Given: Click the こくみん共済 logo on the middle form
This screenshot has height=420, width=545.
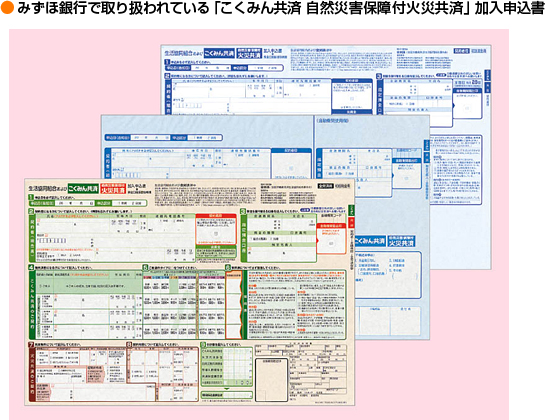Looking at the screenshot, I should (x=370, y=241).
